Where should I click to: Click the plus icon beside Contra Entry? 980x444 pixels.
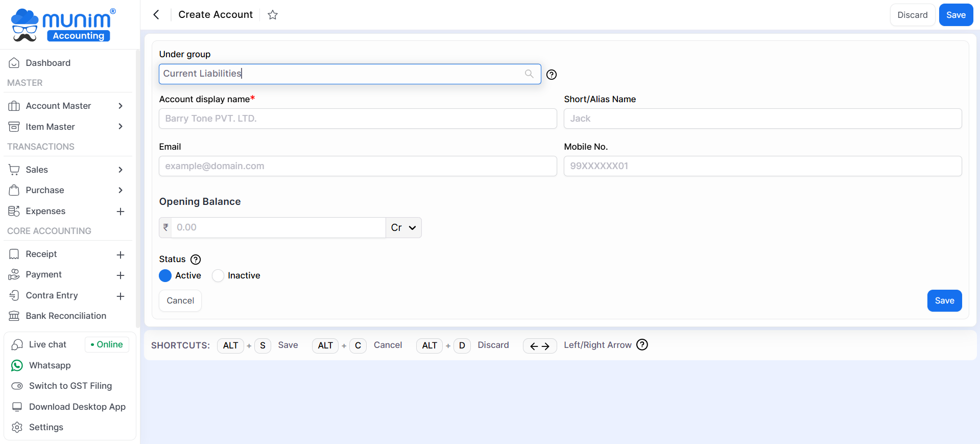pyautogui.click(x=121, y=296)
